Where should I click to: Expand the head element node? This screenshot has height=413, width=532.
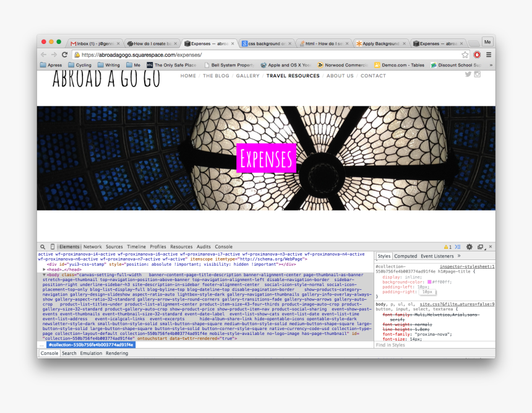point(44,269)
